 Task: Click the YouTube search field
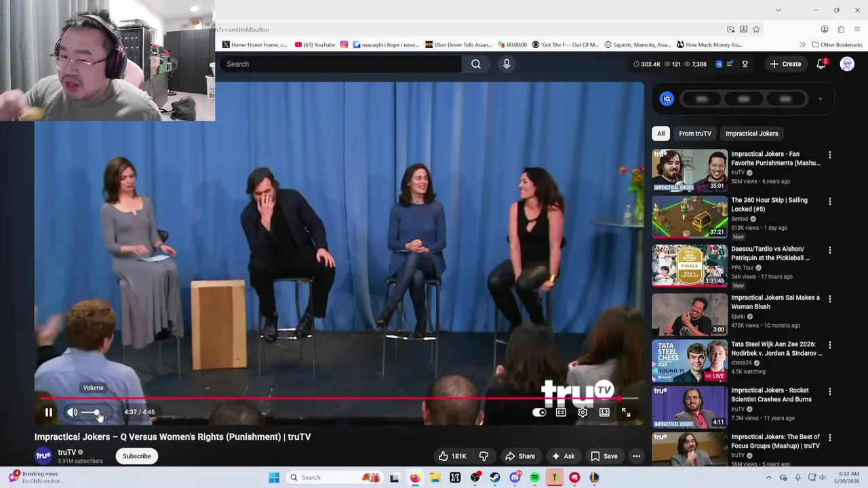click(340, 64)
